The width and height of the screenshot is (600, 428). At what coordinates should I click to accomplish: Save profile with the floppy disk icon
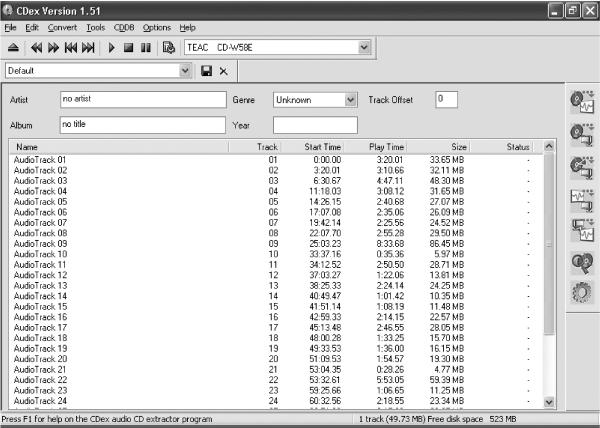(x=207, y=71)
